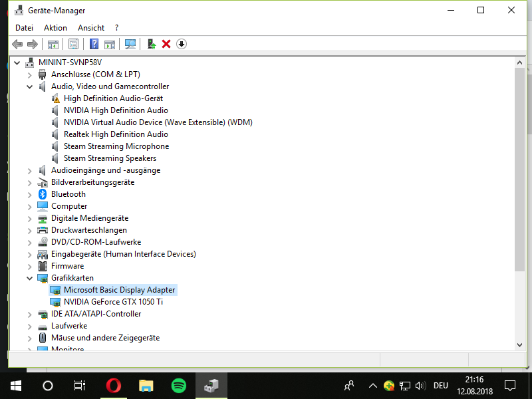Click the green-yellow security tray icon

coord(389,386)
